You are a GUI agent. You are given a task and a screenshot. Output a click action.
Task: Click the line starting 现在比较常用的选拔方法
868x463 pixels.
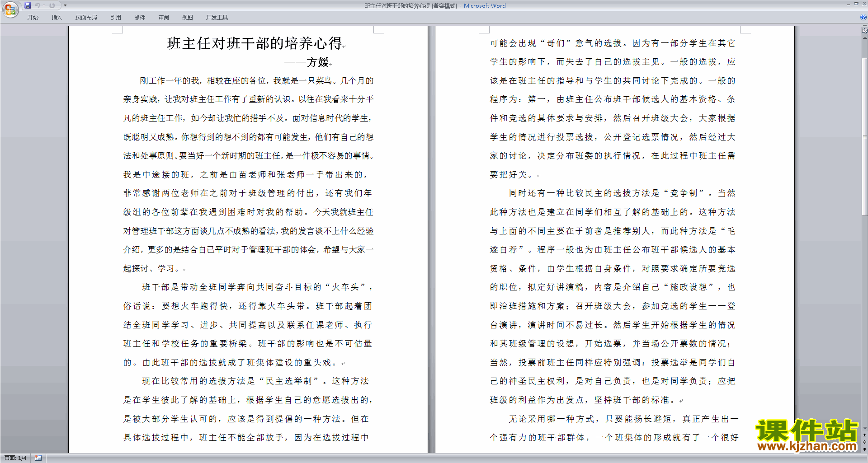pyautogui.click(x=255, y=381)
